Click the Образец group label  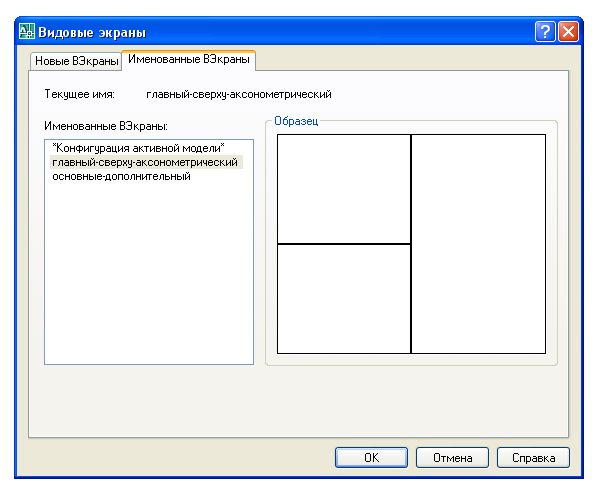[296, 121]
